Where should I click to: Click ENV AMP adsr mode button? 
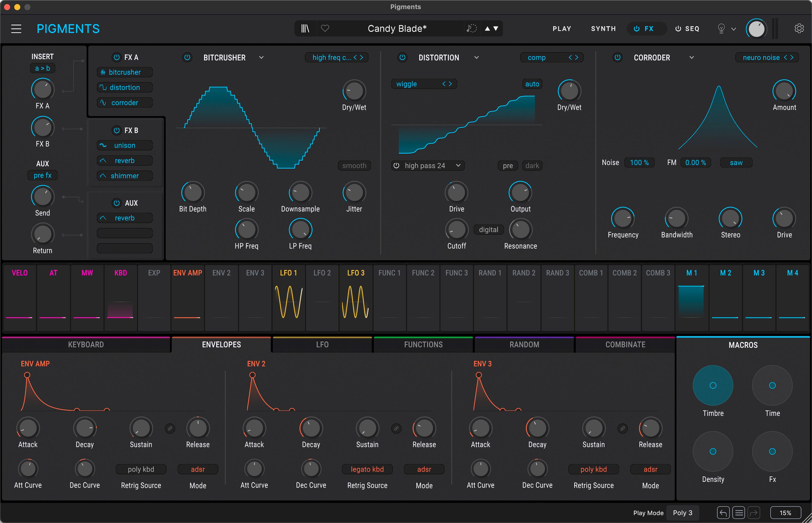coord(198,469)
